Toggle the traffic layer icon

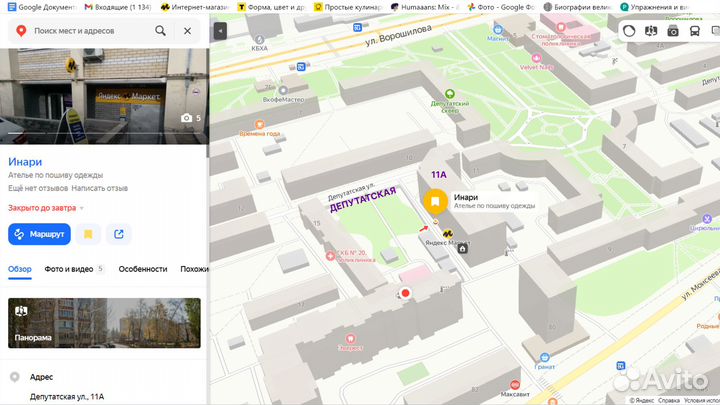(x=629, y=31)
